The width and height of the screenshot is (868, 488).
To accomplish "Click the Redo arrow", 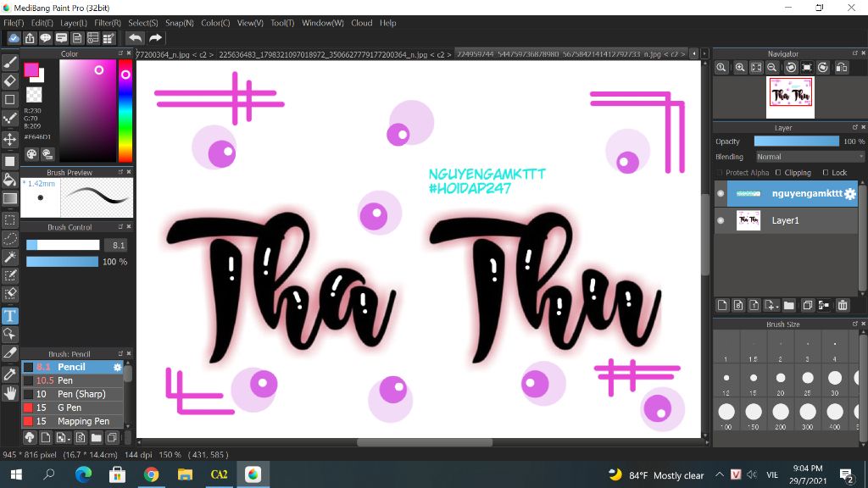I will [x=156, y=37].
